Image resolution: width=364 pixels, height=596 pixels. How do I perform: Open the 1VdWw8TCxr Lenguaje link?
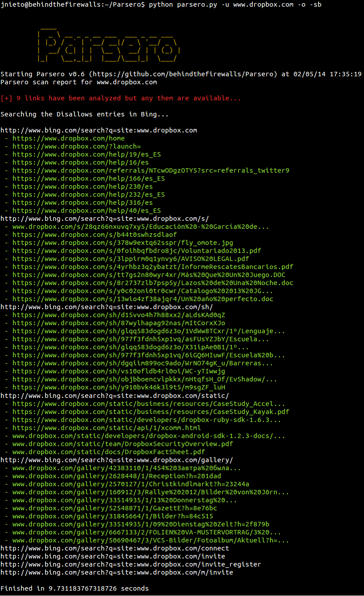tap(149, 331)
